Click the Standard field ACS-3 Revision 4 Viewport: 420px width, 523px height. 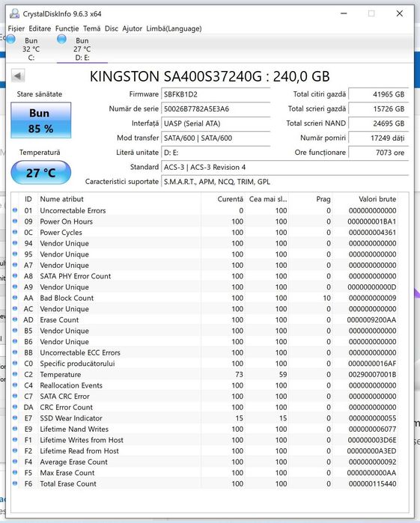coord(285,167)
